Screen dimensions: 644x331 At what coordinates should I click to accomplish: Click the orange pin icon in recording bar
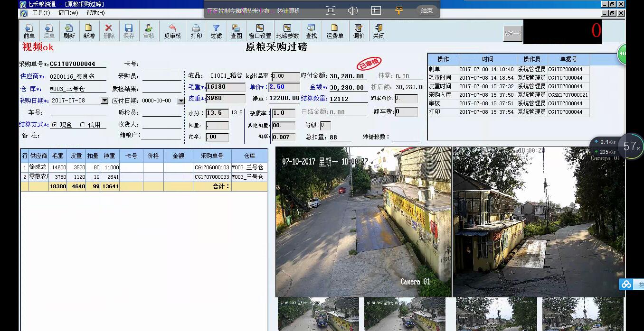pyautogui.click(x=398, y=10)
